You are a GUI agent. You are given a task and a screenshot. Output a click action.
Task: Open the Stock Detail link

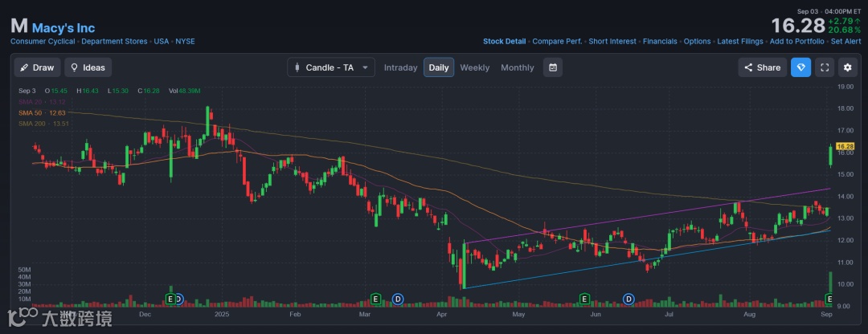504,42
